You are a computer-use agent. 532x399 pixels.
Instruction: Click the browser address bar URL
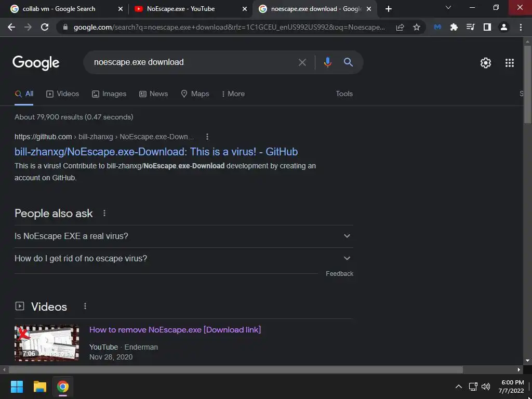click(229, 27)
